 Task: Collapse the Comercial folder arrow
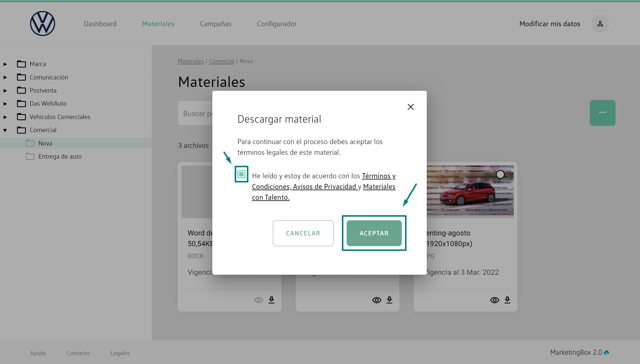(5, 130)
